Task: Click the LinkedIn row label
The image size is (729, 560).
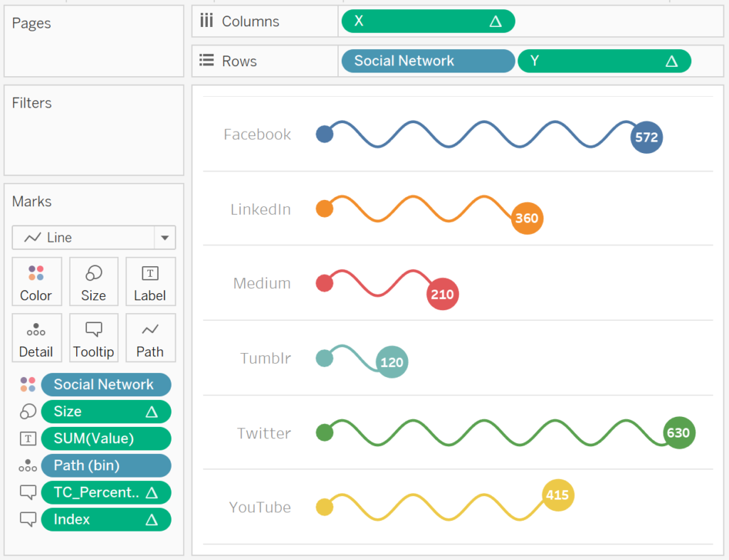Action: [261, 209]
